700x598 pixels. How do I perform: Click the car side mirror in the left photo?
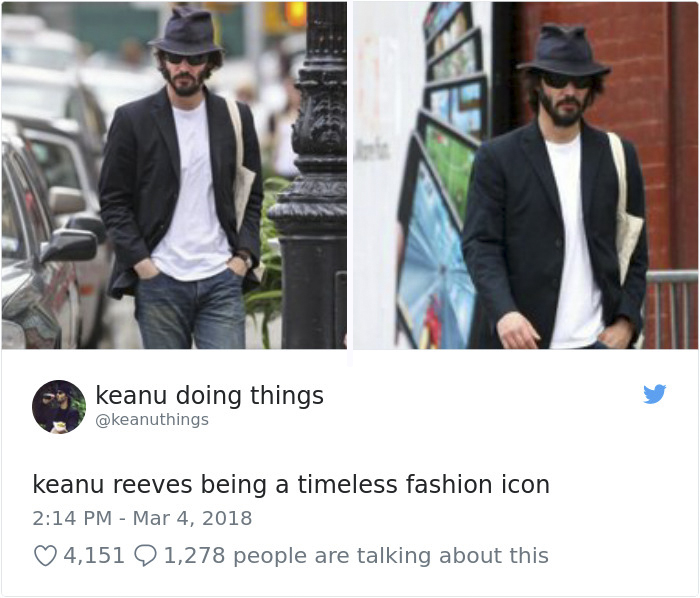[69, 245]
